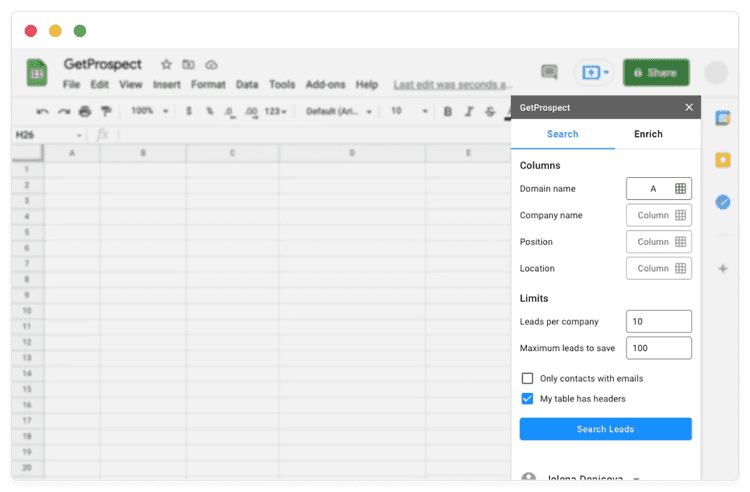Click the Position column field
The image size is (750, 492).
coord(659,242)
